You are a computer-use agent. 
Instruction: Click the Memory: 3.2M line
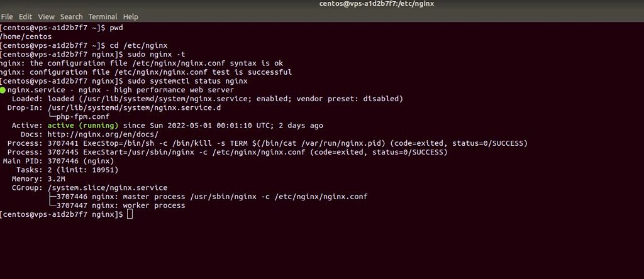[38, 179]
